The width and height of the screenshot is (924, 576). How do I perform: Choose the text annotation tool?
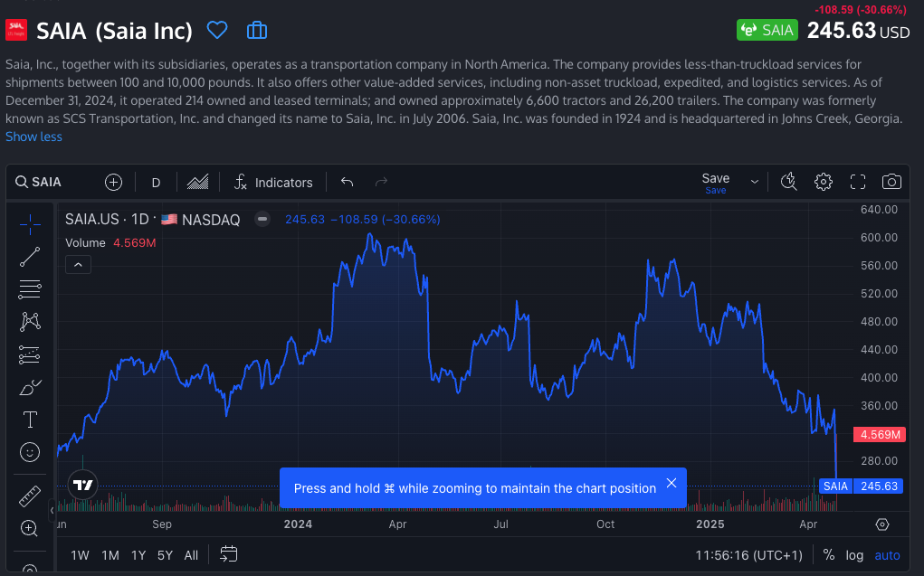pos(30,420)
